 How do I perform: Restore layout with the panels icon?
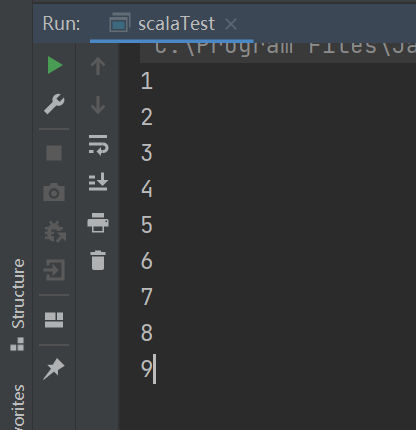[x=54, y=320]
